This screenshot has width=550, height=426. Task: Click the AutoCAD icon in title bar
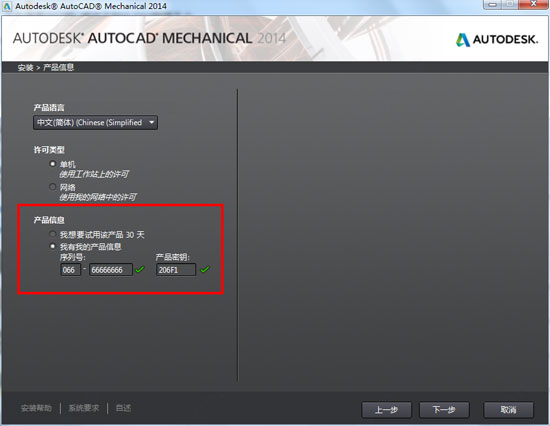[x=7, y=6]
